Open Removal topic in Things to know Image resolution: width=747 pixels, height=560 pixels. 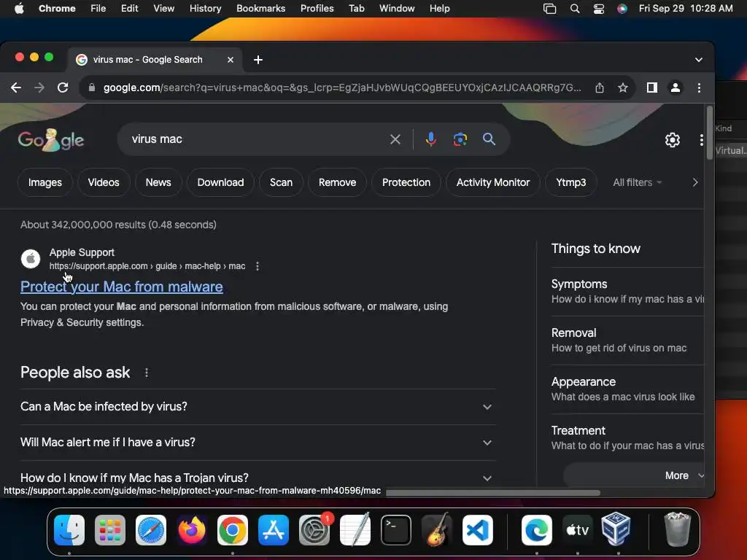click(x=627, y=340)
